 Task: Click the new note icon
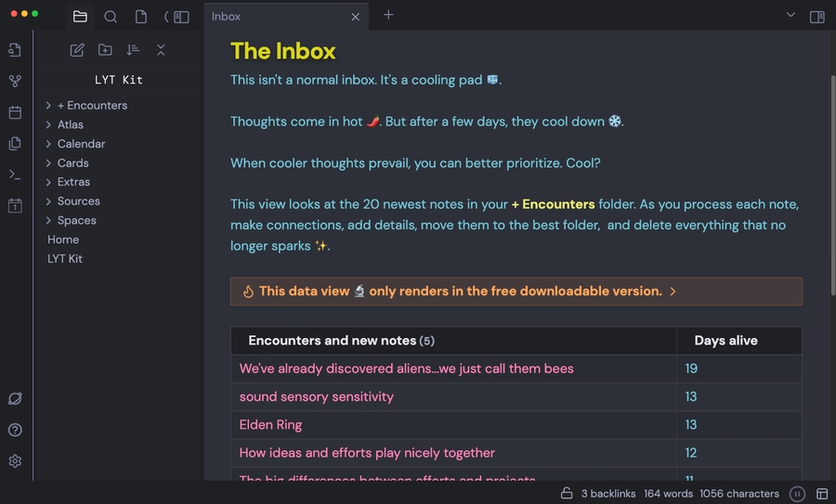click(x=77, y=50)
